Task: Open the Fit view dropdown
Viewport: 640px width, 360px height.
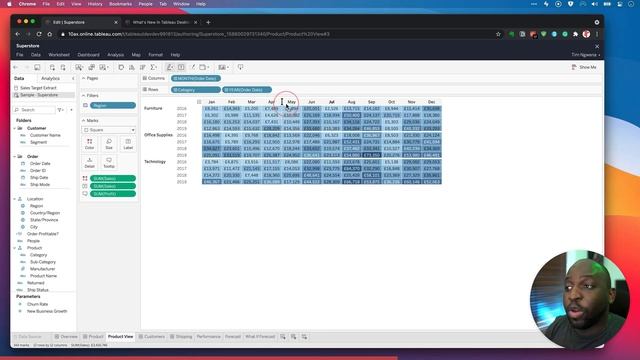Action: (x=204, y=67)
